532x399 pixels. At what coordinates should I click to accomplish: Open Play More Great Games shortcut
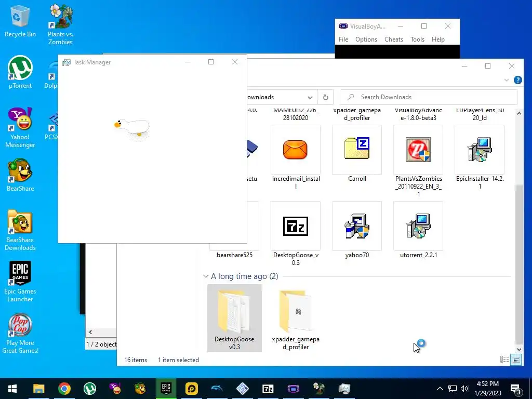pyautogui.click(x=20, y=334)
